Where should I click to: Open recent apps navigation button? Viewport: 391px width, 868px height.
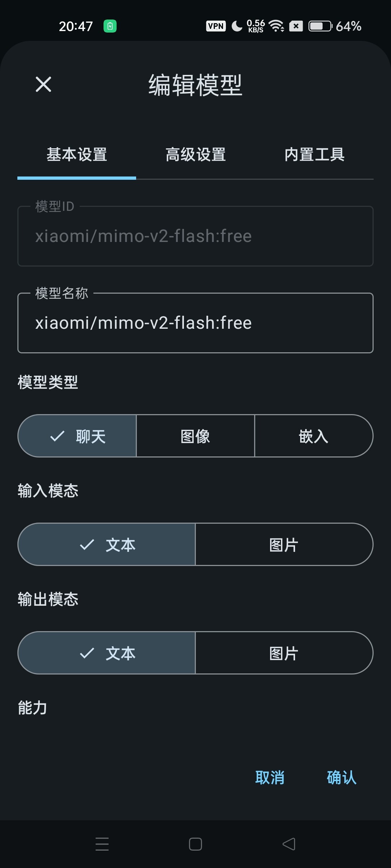coord(102,844)
